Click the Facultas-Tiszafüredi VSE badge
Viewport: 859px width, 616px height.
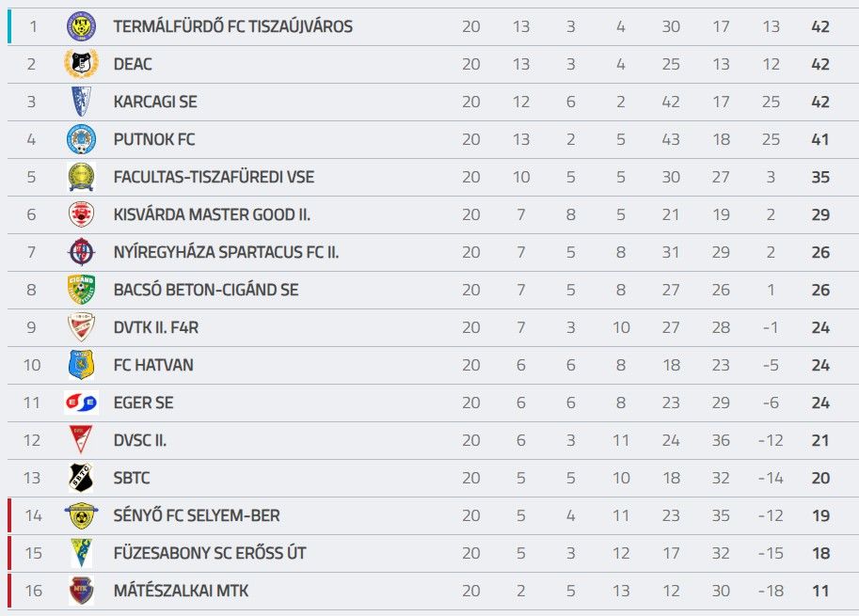[x=81, y=177]
